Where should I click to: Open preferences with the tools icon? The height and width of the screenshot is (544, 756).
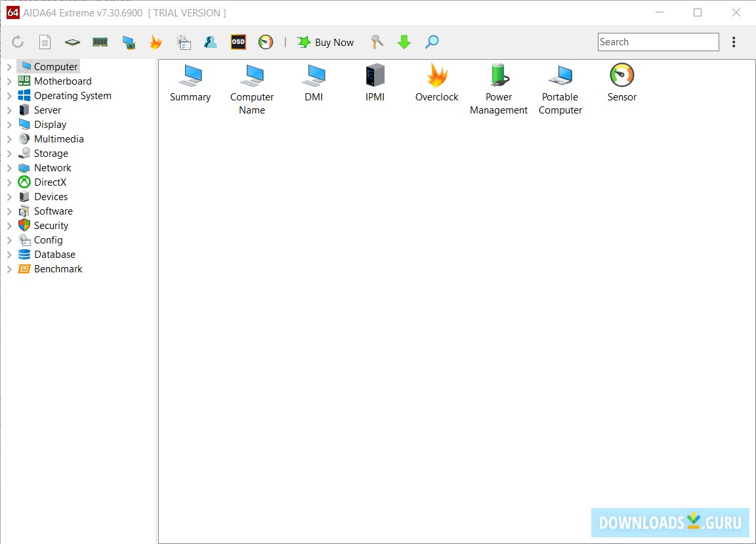click(377, 42)
